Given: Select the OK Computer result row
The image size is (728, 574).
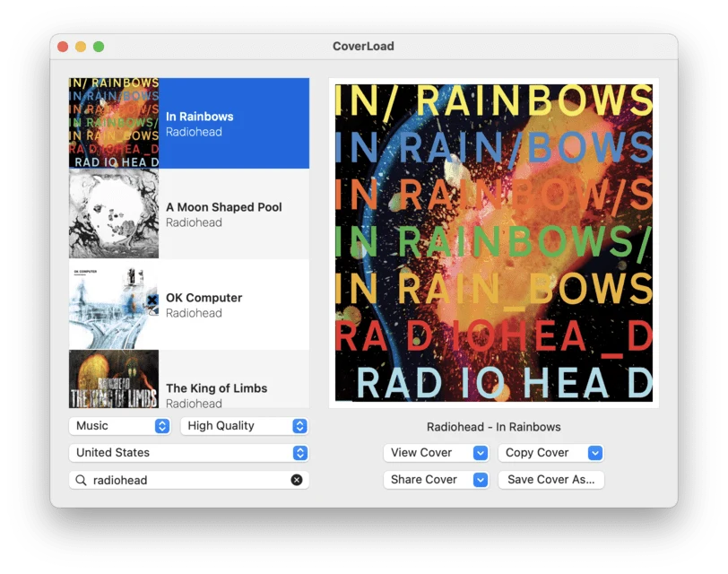Looking at the screenshot, I should (x=189, y=304).
